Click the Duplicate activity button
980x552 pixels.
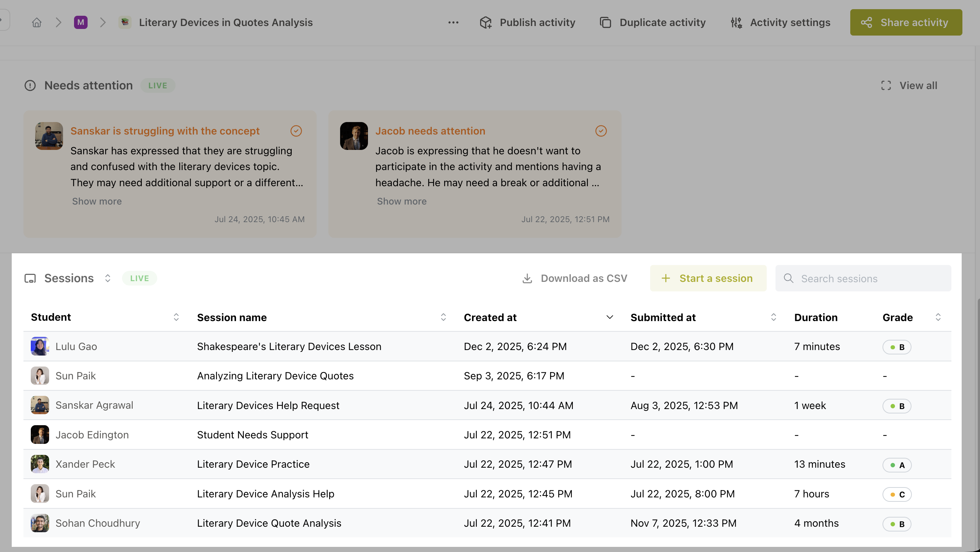point(653,22)
